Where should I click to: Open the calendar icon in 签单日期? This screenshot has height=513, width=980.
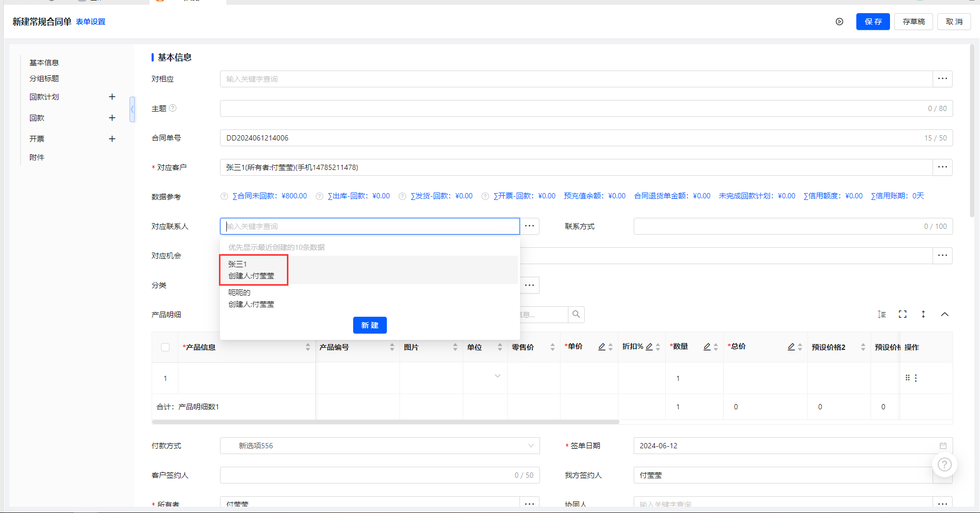(x=943, y=446)
